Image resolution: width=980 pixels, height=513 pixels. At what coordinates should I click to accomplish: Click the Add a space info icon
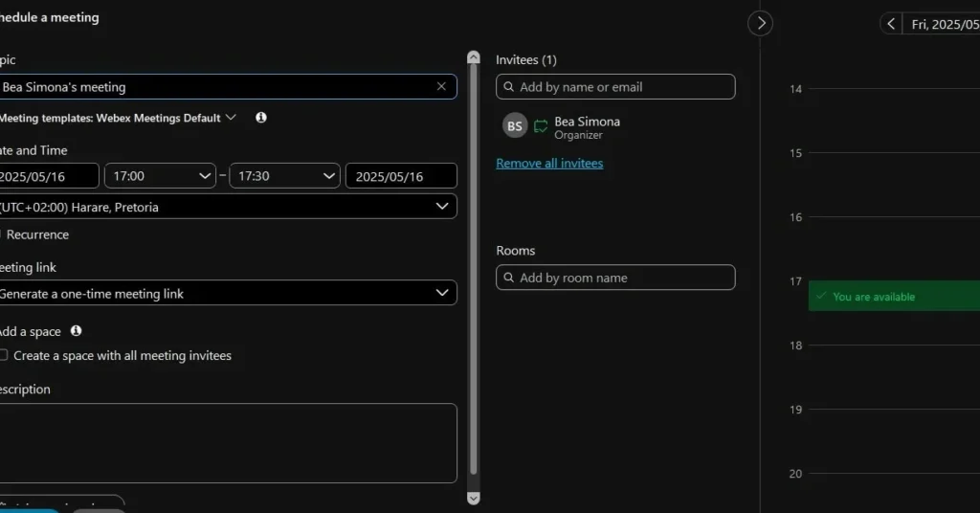pyautogui.click(x=77, y=330)
